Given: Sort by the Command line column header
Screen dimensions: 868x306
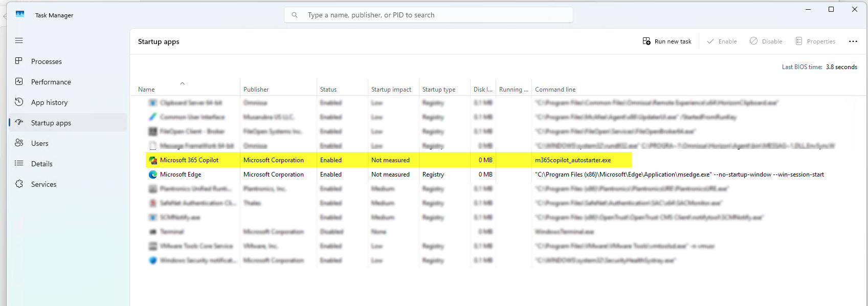Looking at the screenshot, I should (555, 90).
